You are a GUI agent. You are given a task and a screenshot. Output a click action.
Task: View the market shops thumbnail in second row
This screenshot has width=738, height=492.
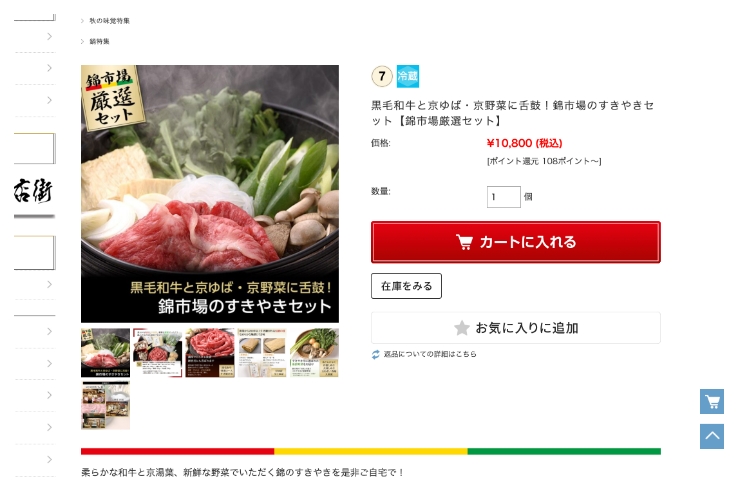tap(105, 405)
